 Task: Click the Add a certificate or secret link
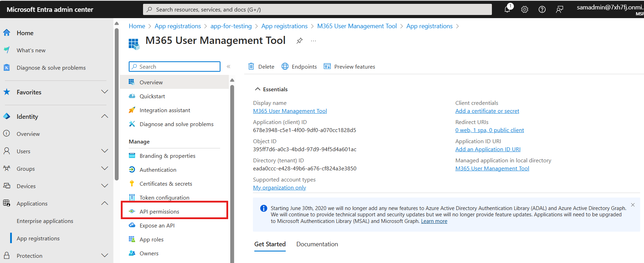(487, 111)
